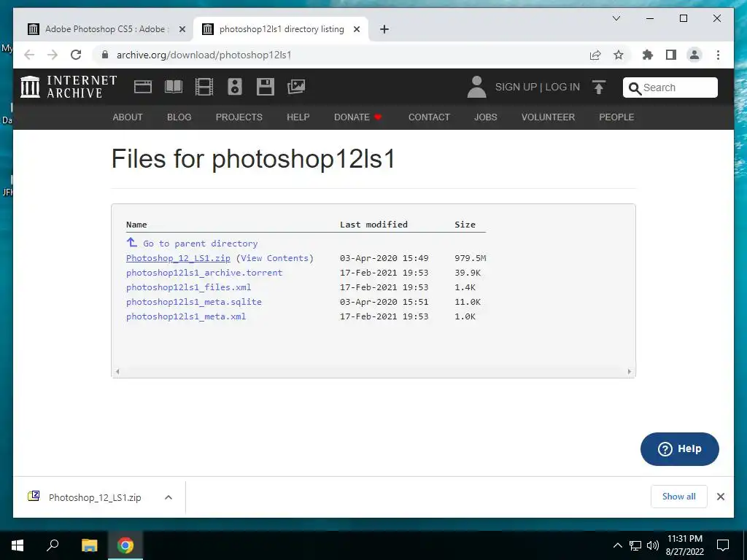Open the Chrome three-dot menu
The height and width of the screenshot is (560, 747).
click(x=718, y=55)
